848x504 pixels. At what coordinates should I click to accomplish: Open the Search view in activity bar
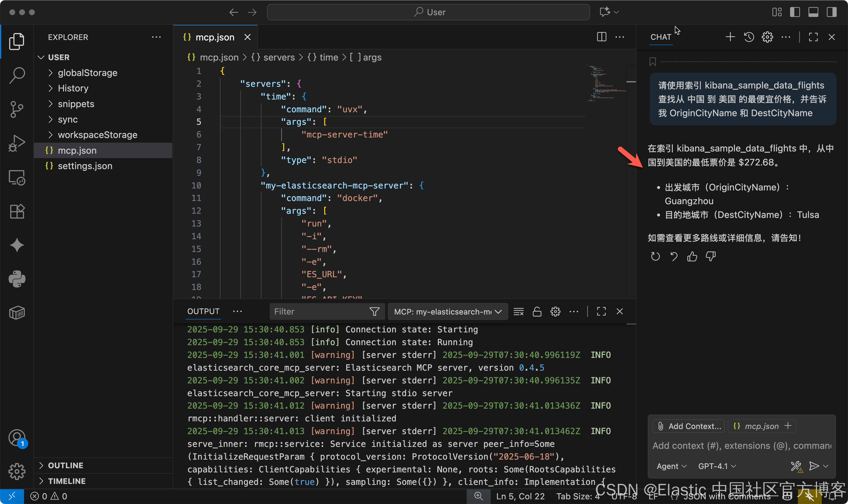coord(17,75)
